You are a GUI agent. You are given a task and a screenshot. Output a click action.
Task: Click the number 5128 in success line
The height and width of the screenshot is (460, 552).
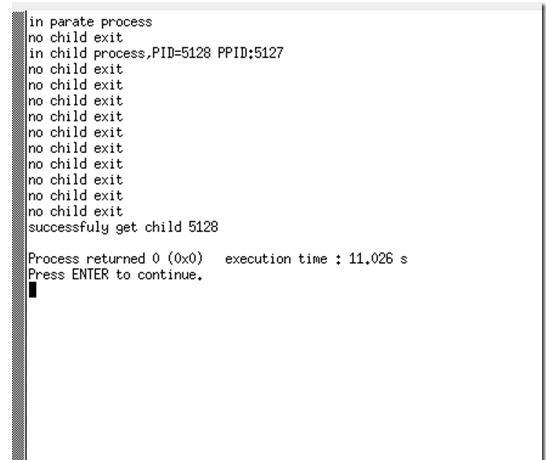pos(203,227)
